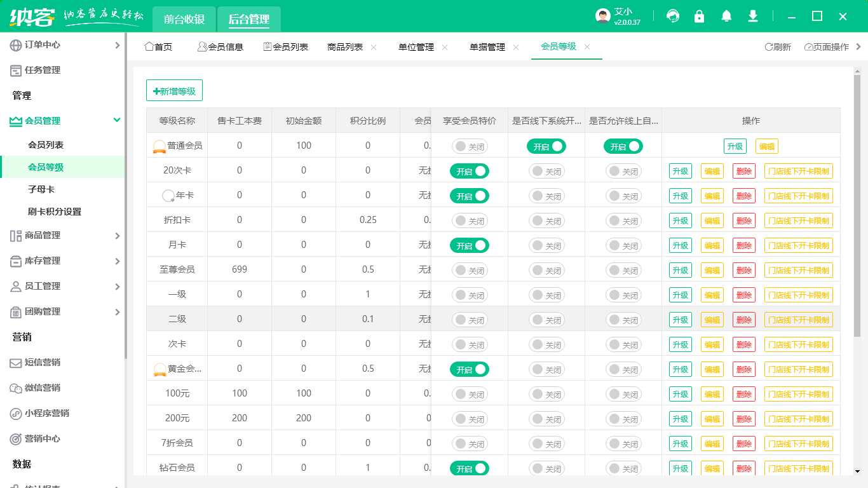The width and height of the screenshot is (868, 488).
Task: Expand the 商品管理 sidebar menu
Action: point(117,236)
